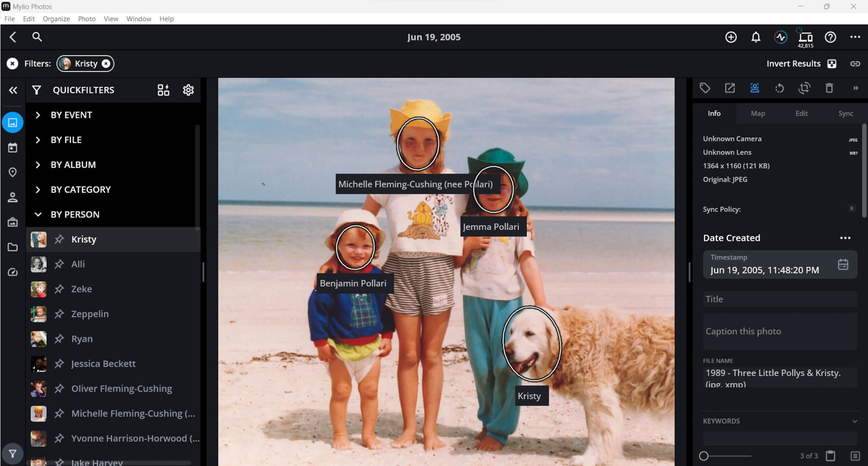Open the Map view in left sidebar
This screenshot has height=466, width=868.
(x=13, y=172)
